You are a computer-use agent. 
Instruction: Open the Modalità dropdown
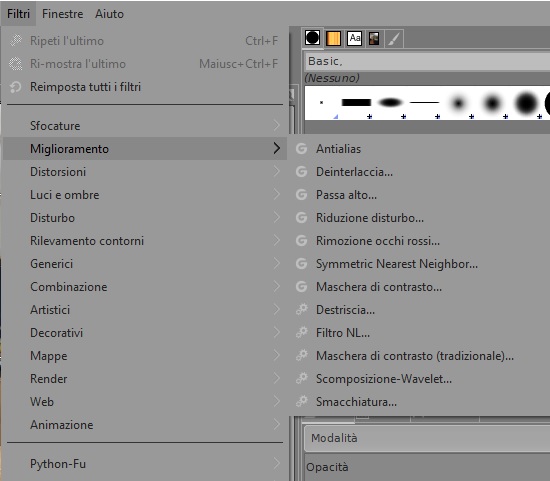pyautogui.click(x=427, y=438)
